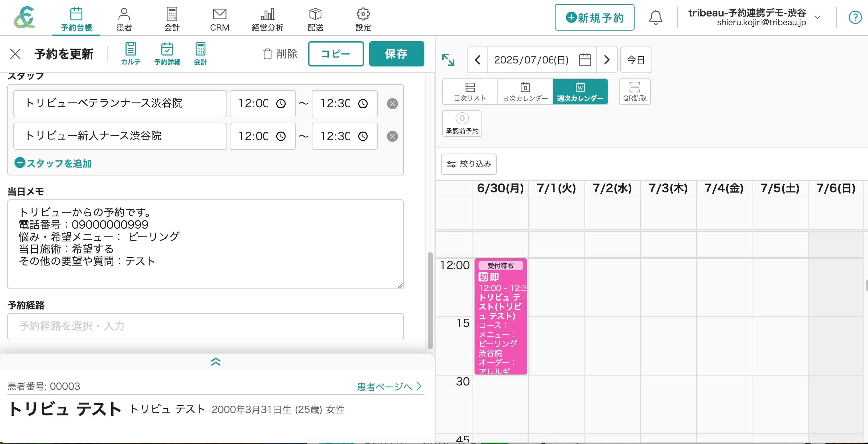Click the notification bell icon
The width and height of the screenshot is (868, 444).
(655, 18)
